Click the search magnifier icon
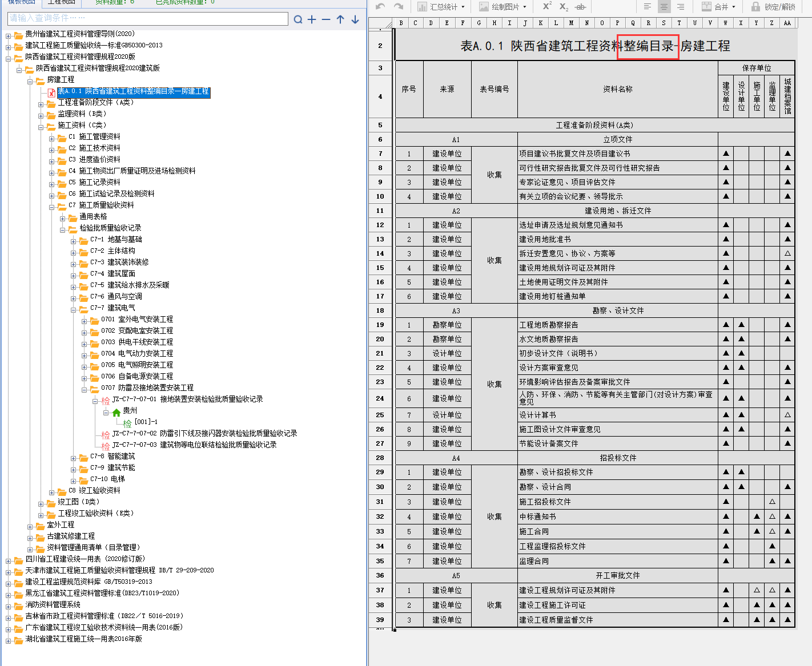 298,19
